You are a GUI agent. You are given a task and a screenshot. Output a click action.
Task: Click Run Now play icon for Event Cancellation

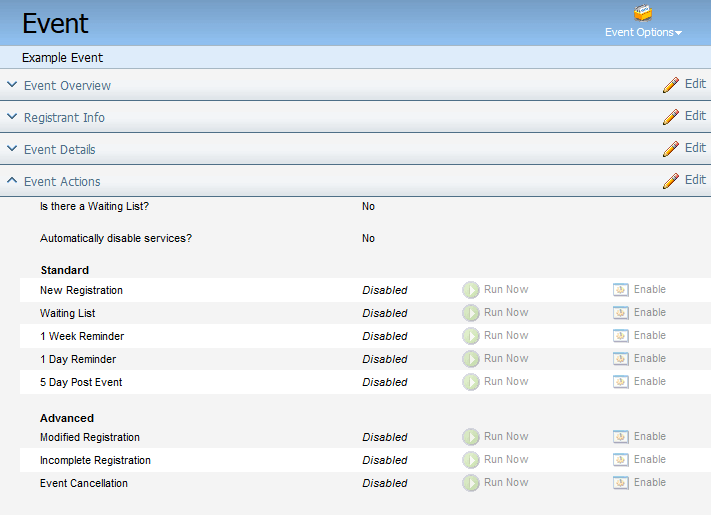coord(471,483)
